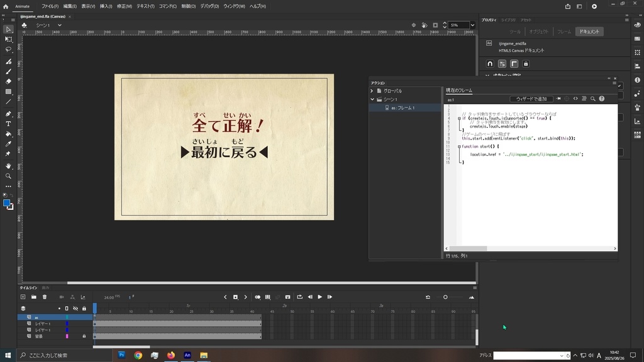Image resolution: width=644 pixels, height=362 pixels.
Task: Lock the first レイヤー 1 layer
Action: coord(84,323)
